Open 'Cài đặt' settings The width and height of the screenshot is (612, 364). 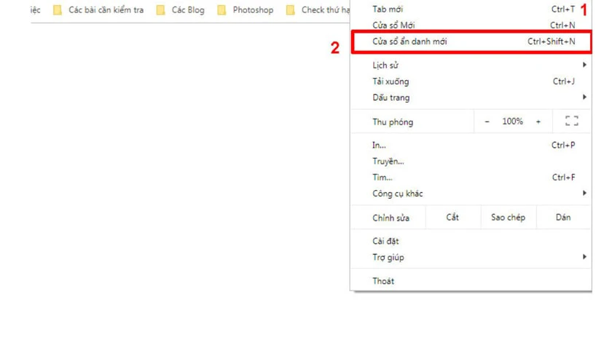pyautogui.click(x=471, y=241)
